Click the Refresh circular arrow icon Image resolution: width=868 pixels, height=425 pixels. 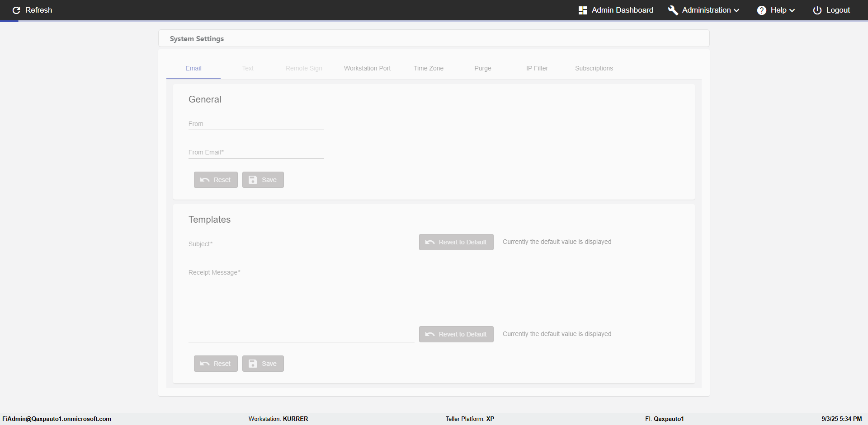(16, 10)
